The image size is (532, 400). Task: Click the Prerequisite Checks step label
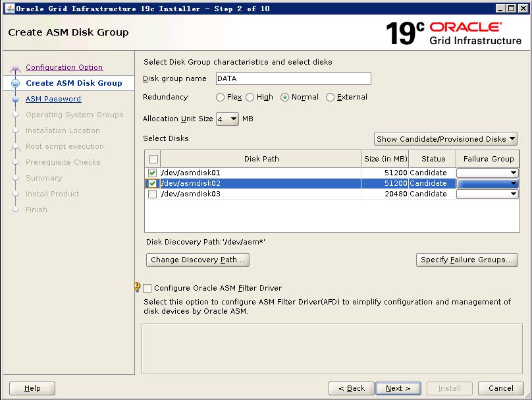63,162
